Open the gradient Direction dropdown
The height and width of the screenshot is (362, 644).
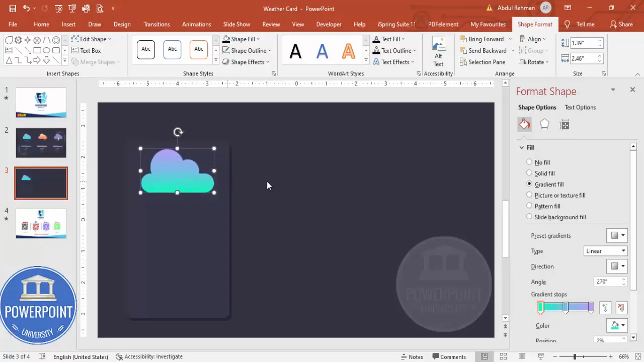pos(617,266)
